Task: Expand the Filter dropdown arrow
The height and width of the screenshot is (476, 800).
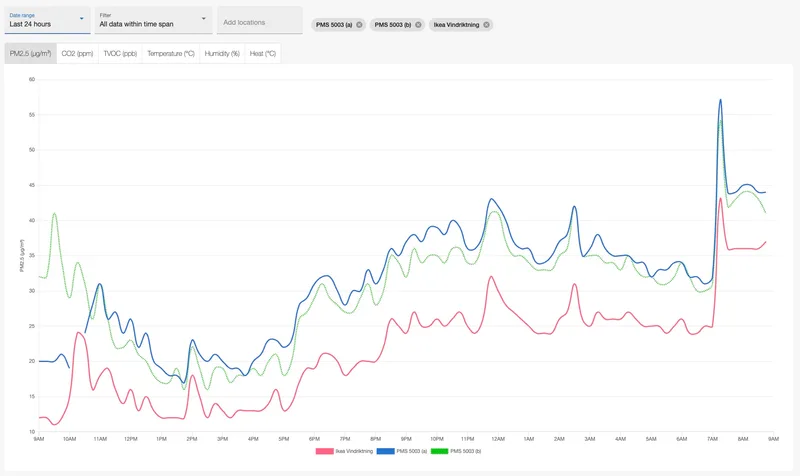Action: (204, 18)
